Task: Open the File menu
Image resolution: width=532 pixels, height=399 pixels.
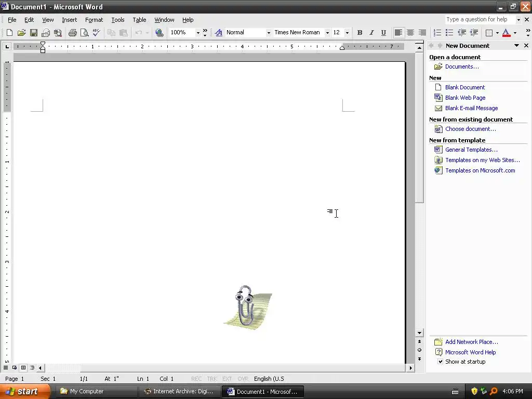Action: click(x=12, y=20)
